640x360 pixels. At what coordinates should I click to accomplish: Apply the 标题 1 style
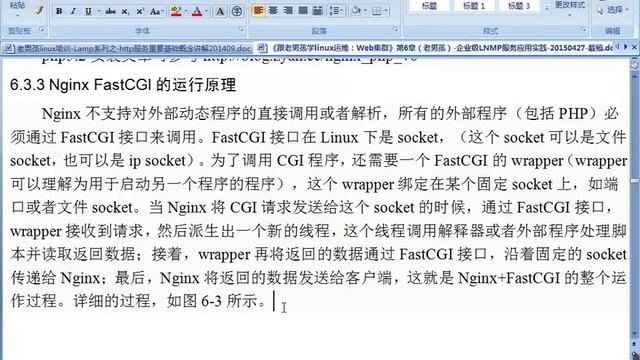point(474,6)
